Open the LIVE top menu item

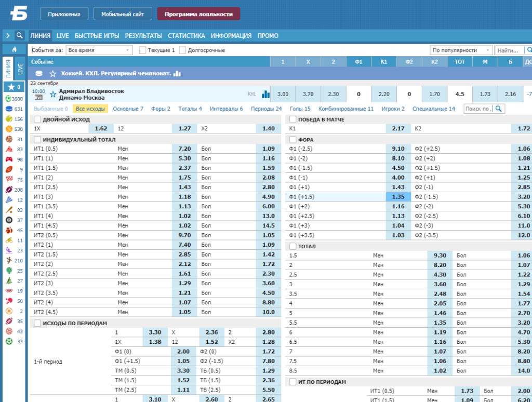pos(62,36)
